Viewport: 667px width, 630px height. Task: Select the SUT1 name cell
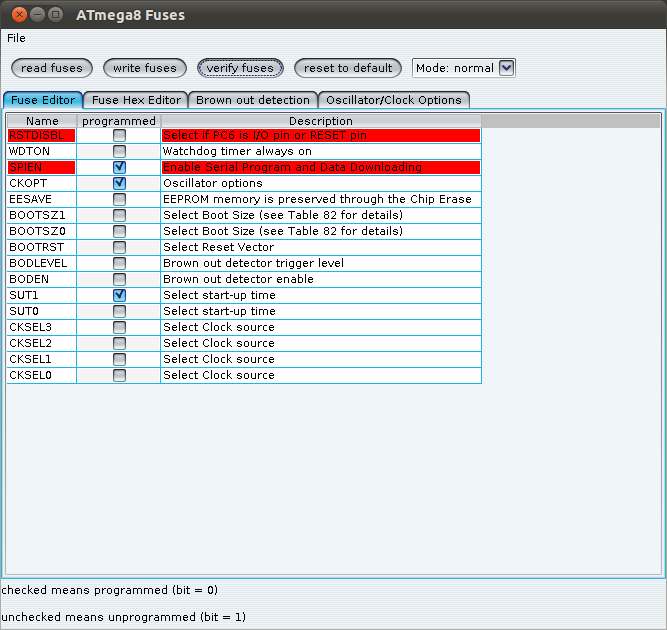click(x=42, y=295)
